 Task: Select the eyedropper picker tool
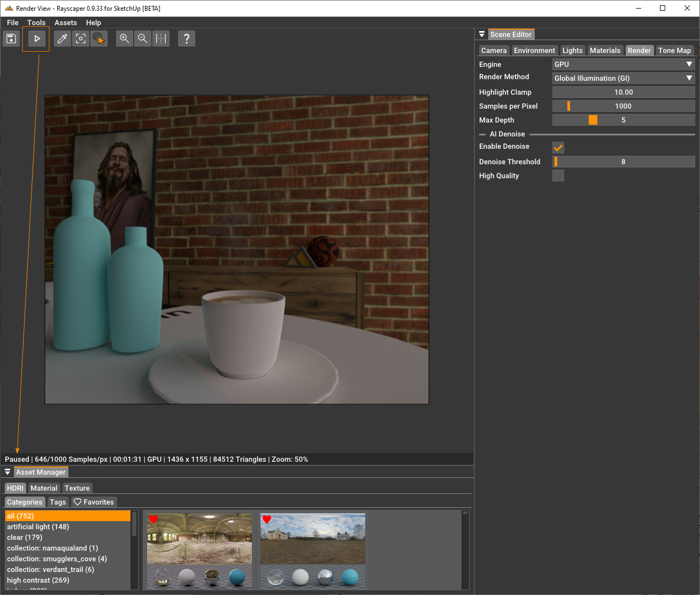[63, 39]
